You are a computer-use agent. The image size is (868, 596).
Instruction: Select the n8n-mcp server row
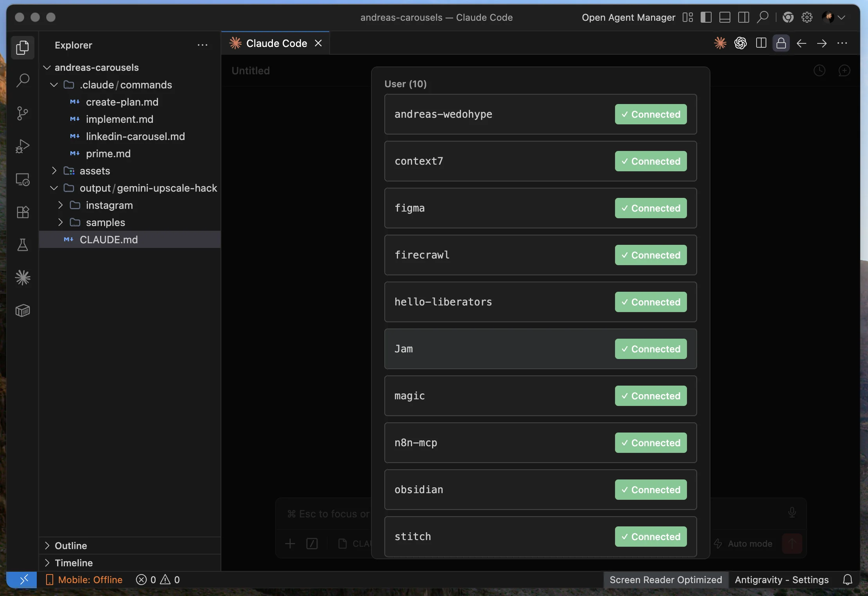pyautogui.click(x=540, y=443)
